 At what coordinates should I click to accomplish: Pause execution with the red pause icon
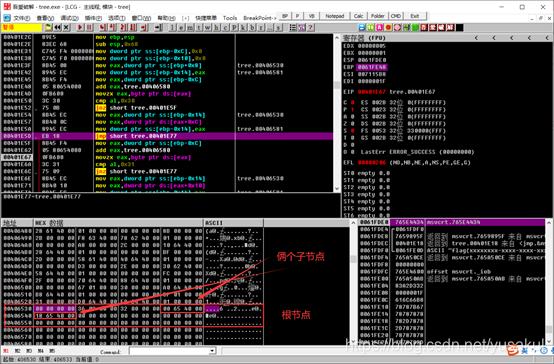point(89,28)
